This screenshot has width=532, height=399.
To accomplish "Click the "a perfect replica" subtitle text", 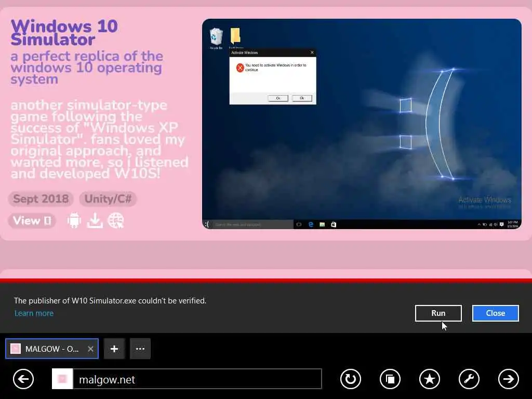I will pos(87,68).
